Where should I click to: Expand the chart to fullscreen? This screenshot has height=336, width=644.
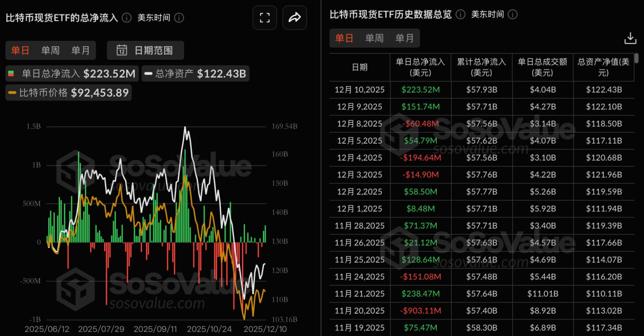click(x=265, y=18)
